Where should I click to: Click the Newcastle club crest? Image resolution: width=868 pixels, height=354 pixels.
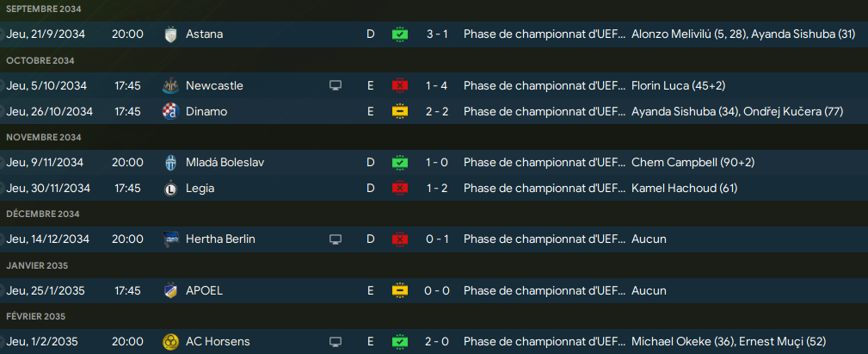coord(169,86)
